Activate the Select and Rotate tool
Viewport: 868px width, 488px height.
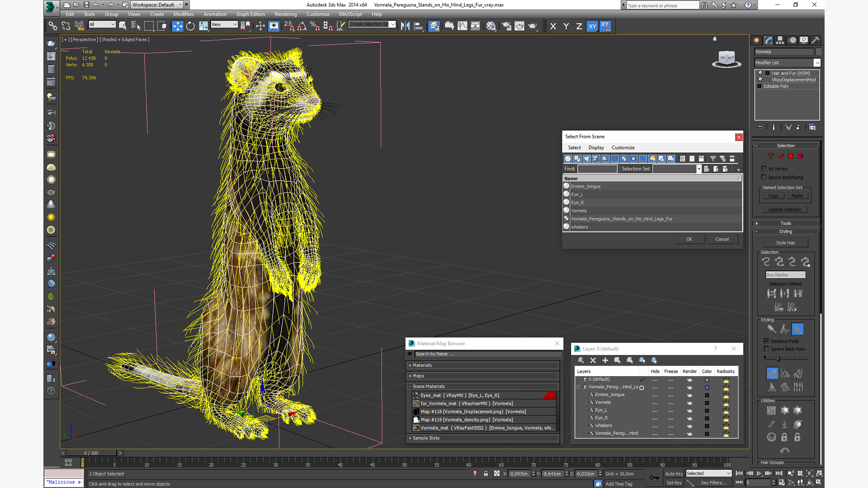[190, 26]
